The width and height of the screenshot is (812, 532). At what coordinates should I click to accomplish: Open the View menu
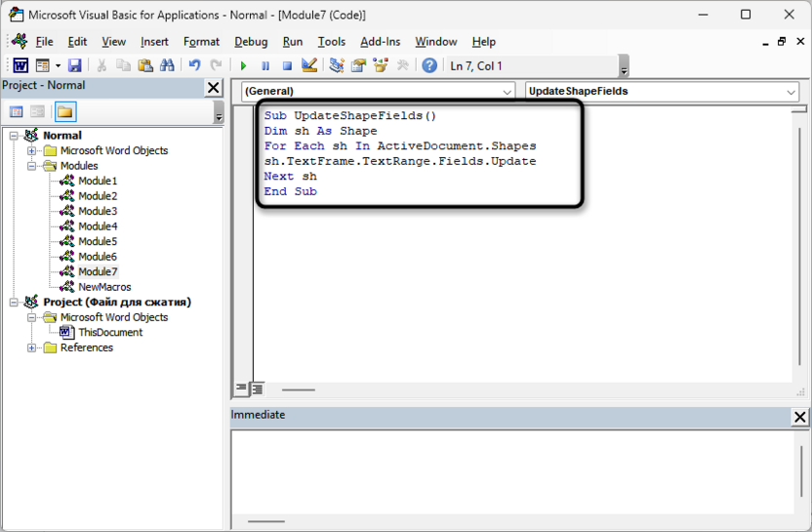(x=113, y=42)
